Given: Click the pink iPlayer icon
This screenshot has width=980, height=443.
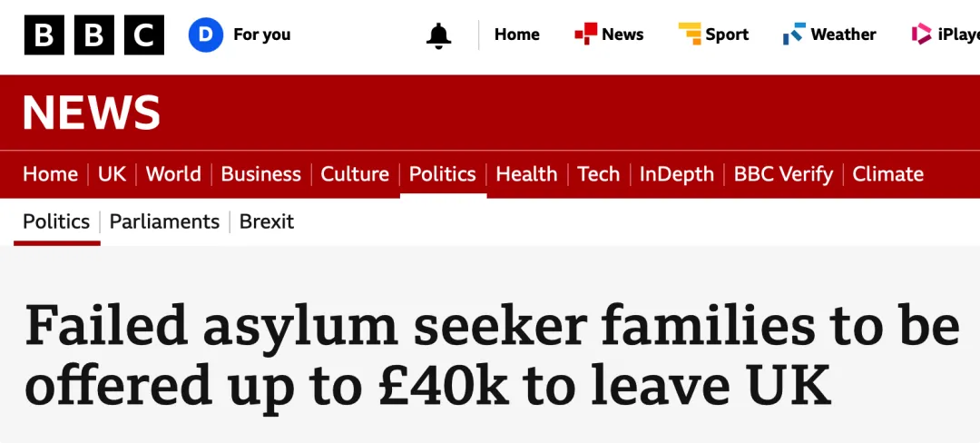Looking at the screenshot, I should pyautogui.click(x=922, y=34).
